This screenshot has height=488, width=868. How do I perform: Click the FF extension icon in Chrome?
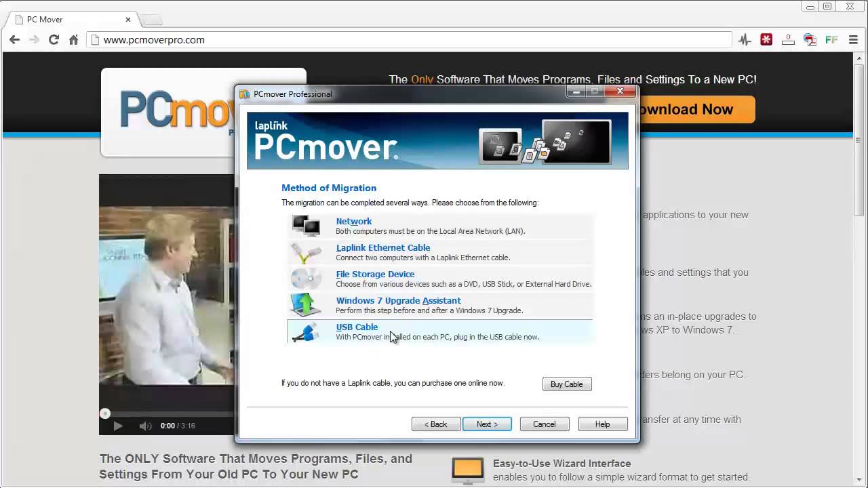[831, 40]
